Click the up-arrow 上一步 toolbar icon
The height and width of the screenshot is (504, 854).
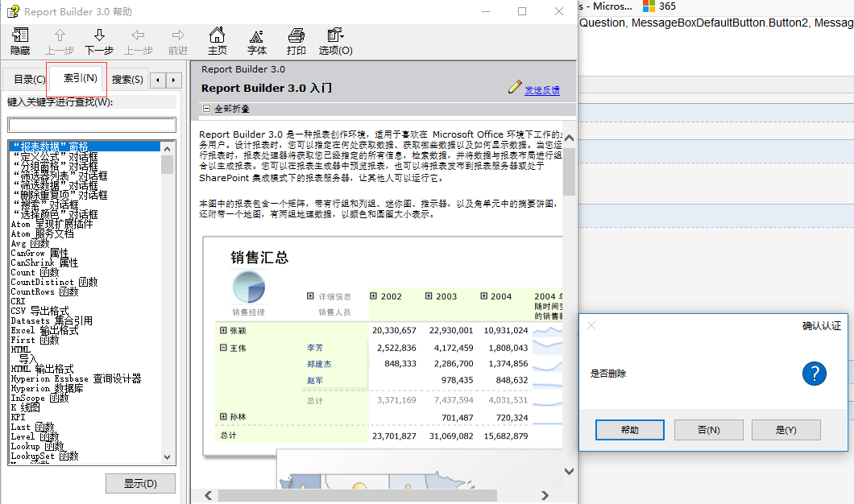tap(60, 35)
